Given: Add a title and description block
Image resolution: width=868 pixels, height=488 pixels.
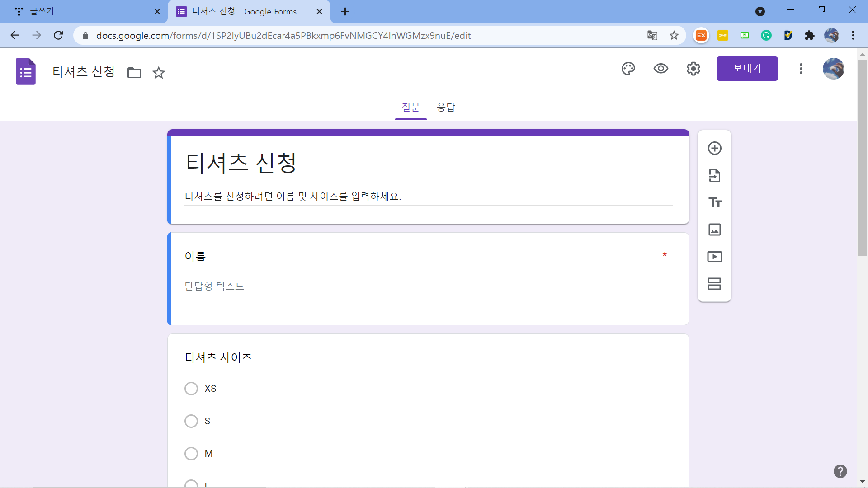Looking at the screenshot, I should pos(714,202).
